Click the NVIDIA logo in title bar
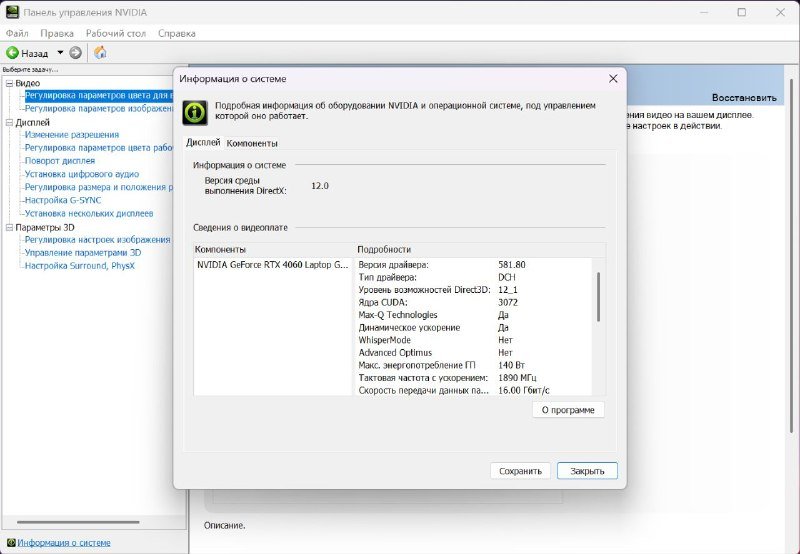The image size is (800, 554). coord(12,12)
